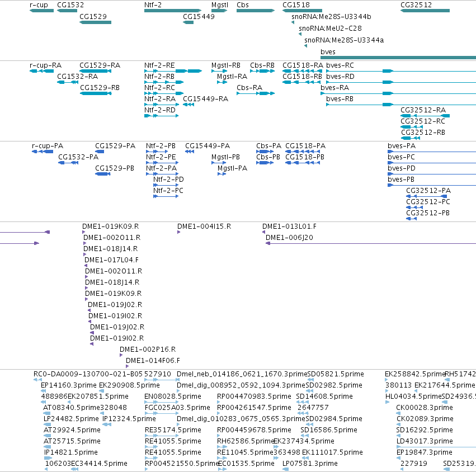Click the CG32512-RB transcript label
The height and width of the screenshot is (472, 476).
(423, 133)
